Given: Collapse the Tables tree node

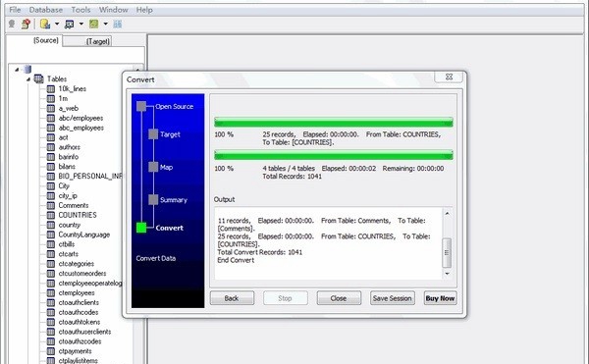Looking at the screenshot, I should point(28,79).
